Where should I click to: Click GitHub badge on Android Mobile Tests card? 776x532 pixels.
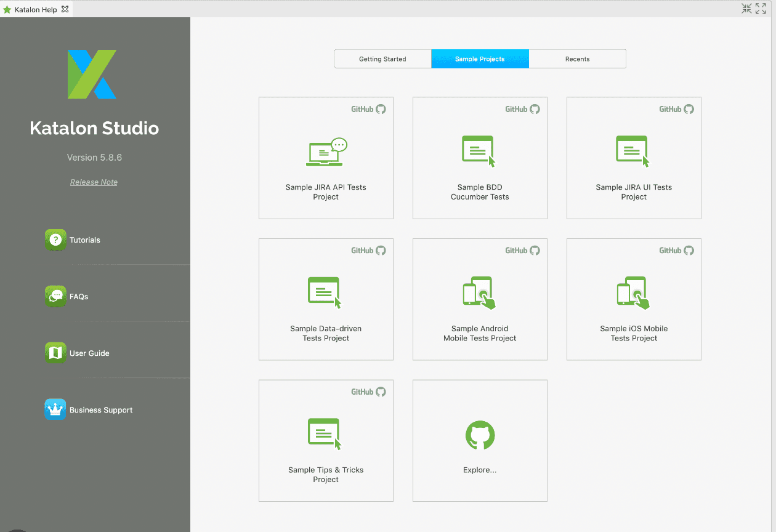click(x=522, y=251)
